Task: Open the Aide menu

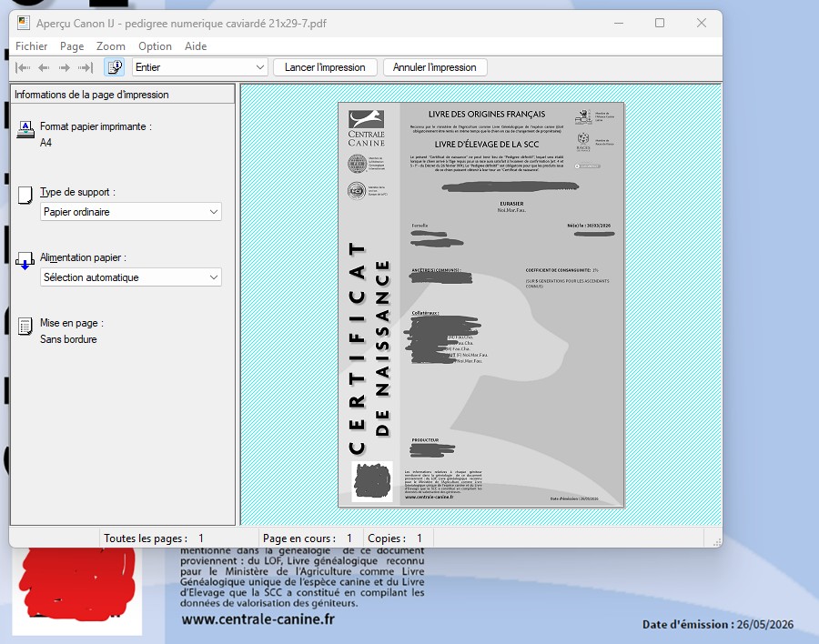Action: pyautogui.click(x=196, y=46)
